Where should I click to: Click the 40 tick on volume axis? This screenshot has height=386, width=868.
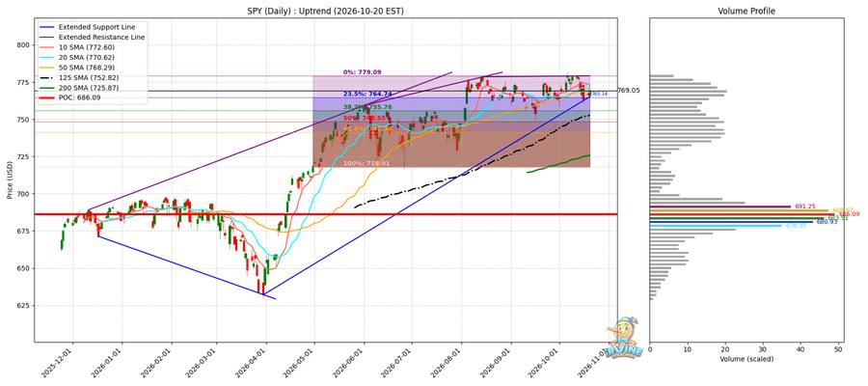[x=800, y=349]
